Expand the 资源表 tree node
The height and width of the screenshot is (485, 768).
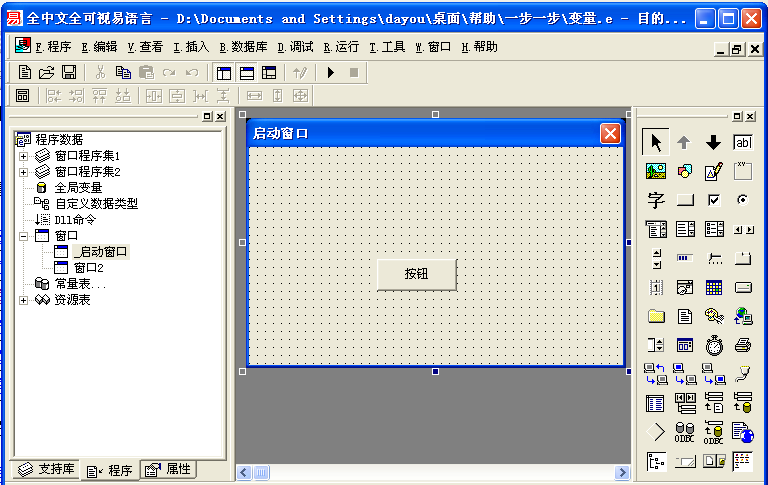(23, 300)
